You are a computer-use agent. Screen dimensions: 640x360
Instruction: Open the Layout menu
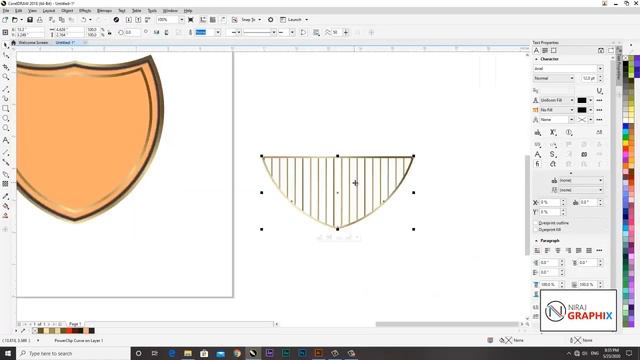tap(49, 11)
